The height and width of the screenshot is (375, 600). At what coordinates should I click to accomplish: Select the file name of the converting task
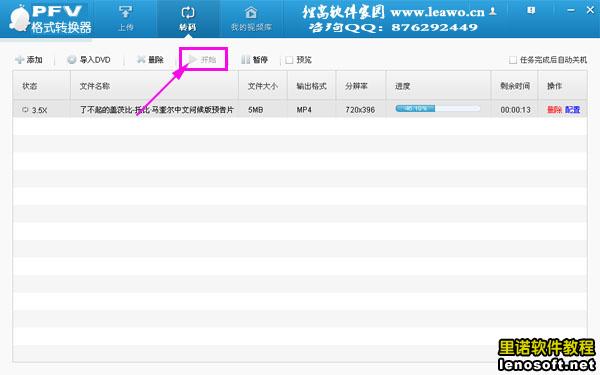pyautogui.click(x=157, y=110)
